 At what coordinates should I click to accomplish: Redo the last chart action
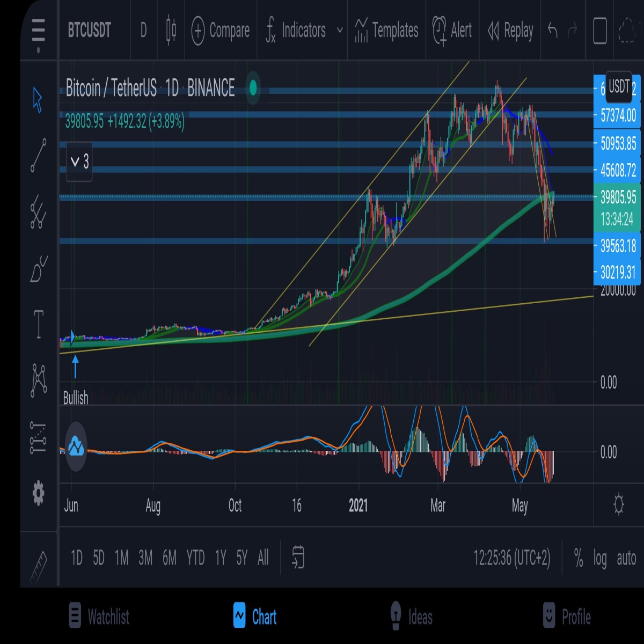pos(573,30)
